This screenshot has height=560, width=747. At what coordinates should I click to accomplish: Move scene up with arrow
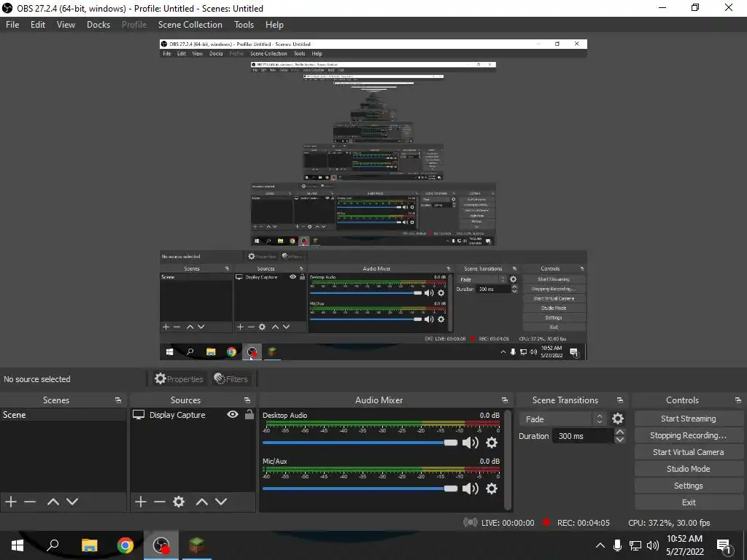(x=53, y=502)
